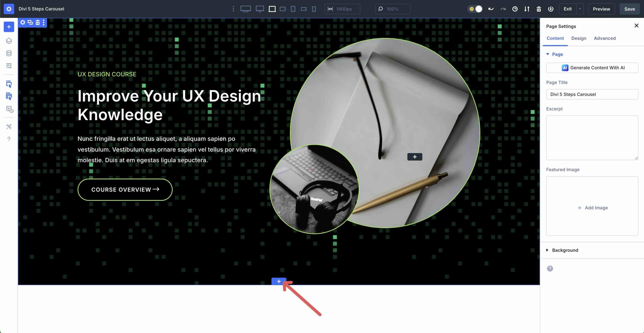This screenshot has height=333, width=644.
Task: Open help via question mark sidebar icon
Action: tap(9, 139)
